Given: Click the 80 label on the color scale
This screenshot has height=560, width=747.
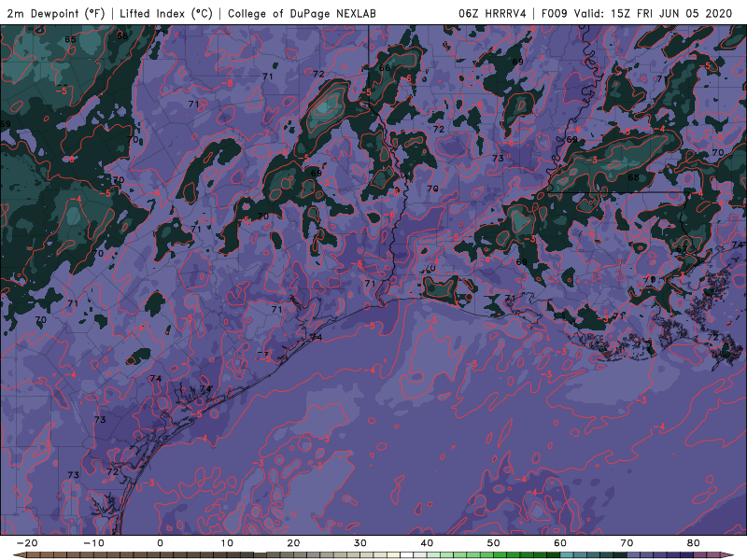Looking at the screenshot, I should click(694, 543).
